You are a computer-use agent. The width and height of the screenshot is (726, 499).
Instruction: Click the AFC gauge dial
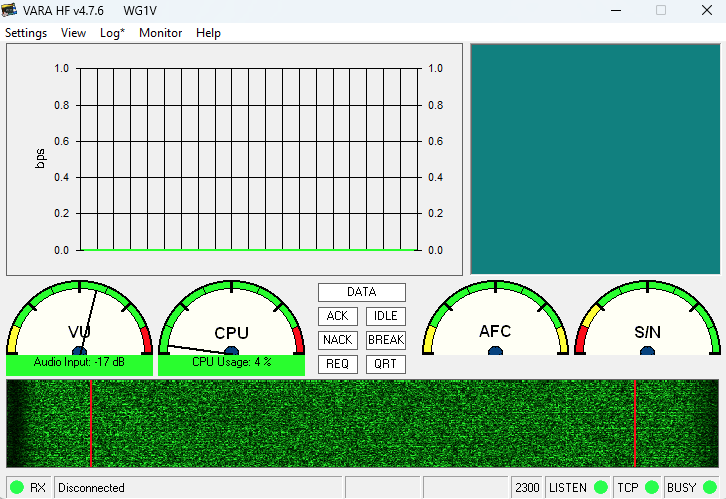click(x=495, y=320)
